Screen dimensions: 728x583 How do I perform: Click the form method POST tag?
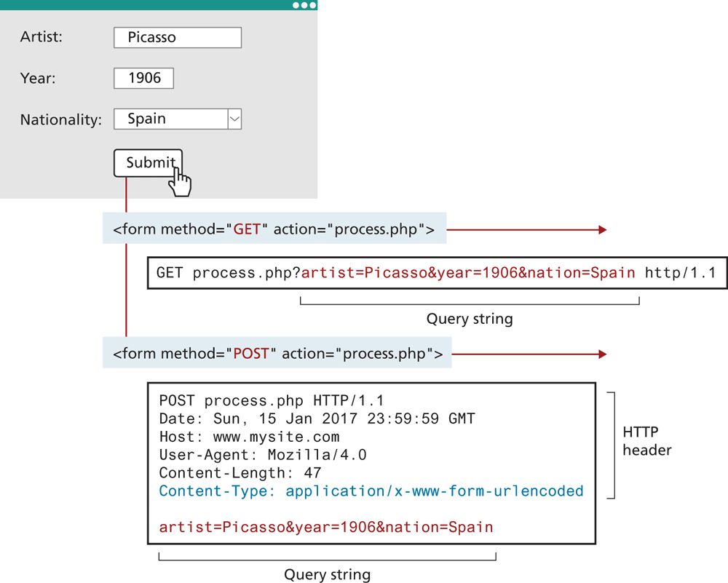277,354
